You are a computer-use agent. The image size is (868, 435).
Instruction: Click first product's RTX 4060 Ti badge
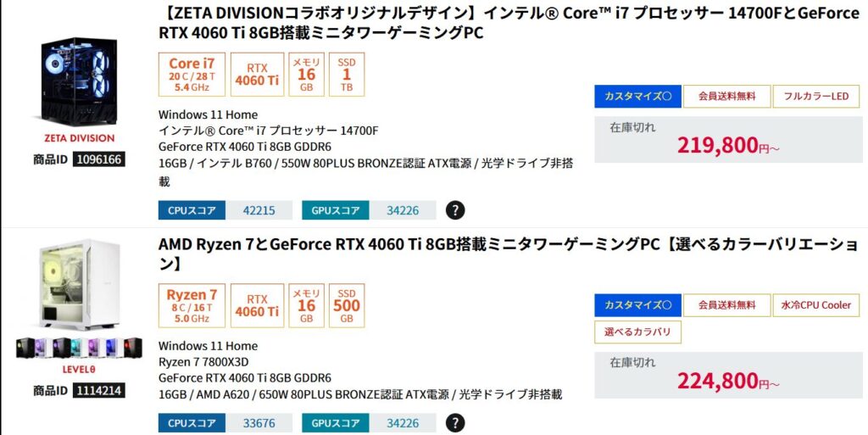pyautogui.click(x=257, y=74)
